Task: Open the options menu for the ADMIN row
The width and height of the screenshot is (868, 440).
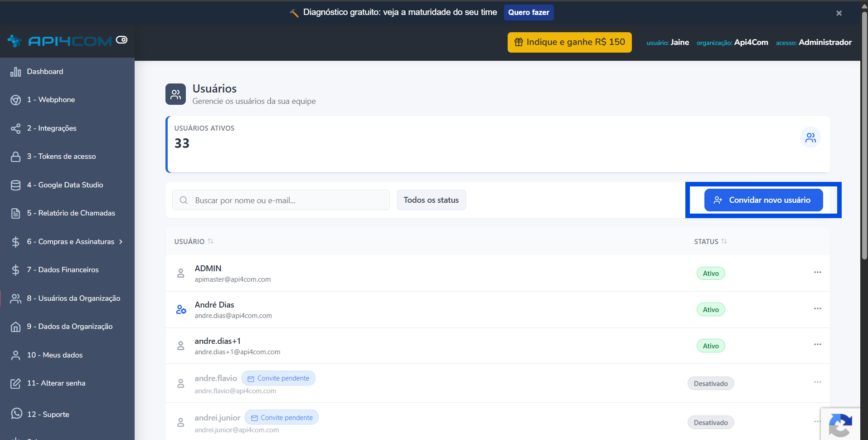Action: (x=817, y=272)
